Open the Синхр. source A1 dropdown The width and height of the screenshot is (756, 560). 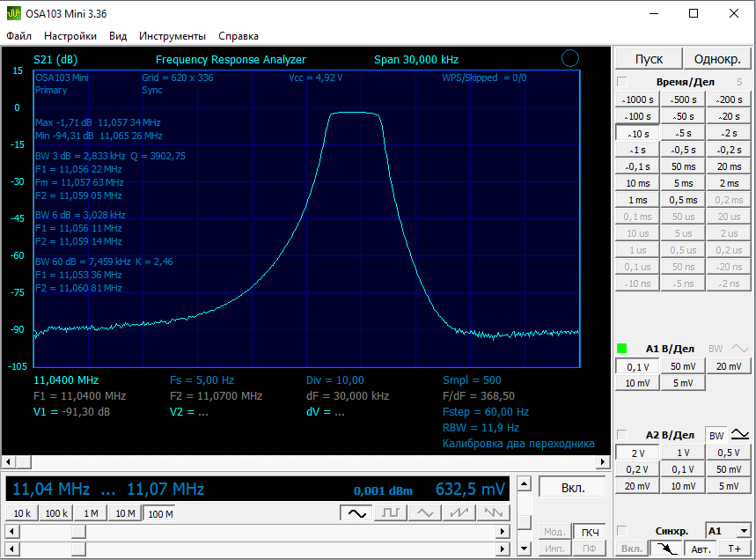(x=744, y=531)
